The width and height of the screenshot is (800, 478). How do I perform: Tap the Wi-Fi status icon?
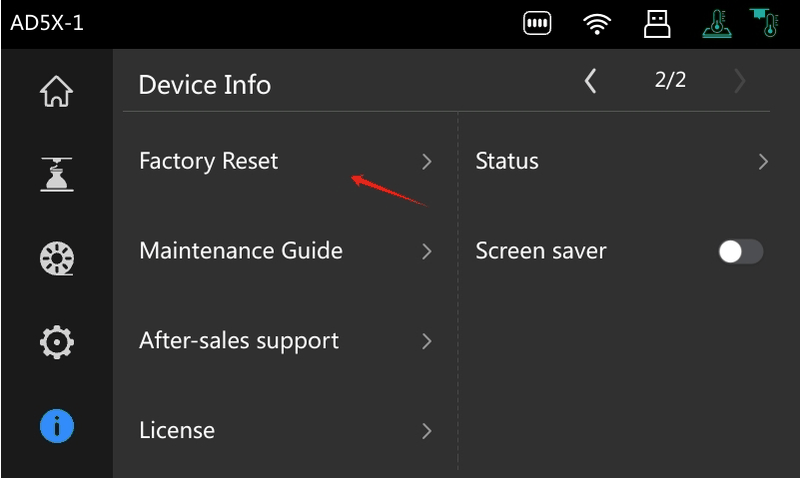[598, 24]
